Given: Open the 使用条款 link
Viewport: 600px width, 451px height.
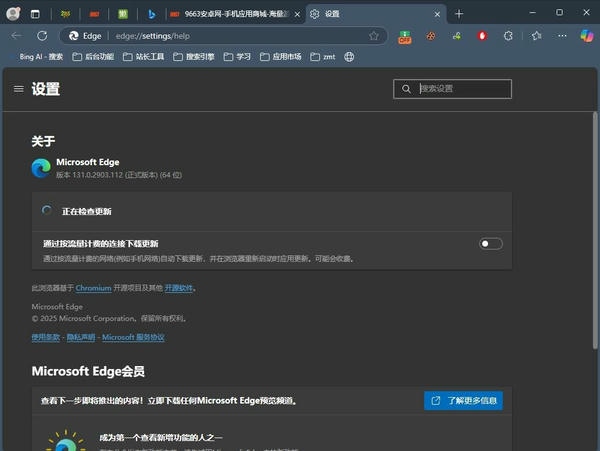Looking at the screenshot, I should point(46,337).
